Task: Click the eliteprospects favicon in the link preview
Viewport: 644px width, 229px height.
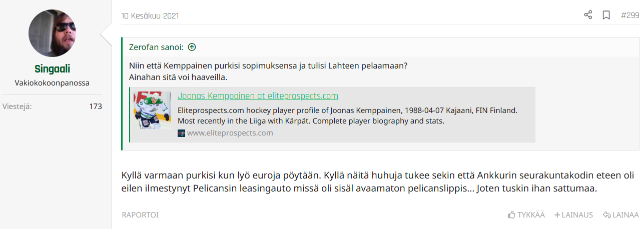Action: (181, 133)
